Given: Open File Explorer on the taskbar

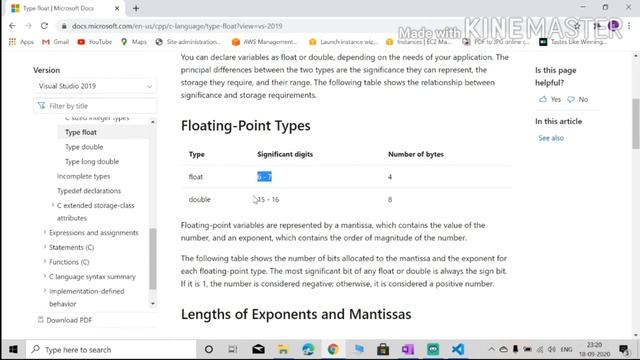Looking at the screenshot, I should (x=283, y=349).
